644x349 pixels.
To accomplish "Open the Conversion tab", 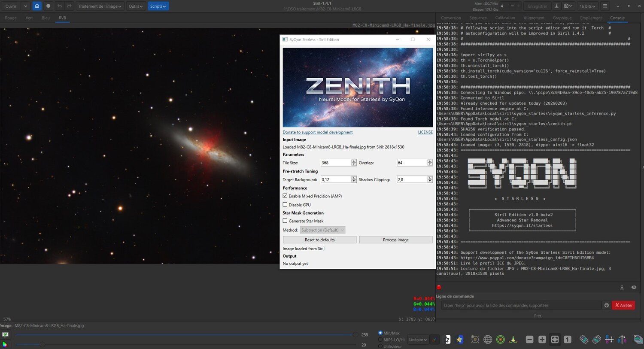I will pyautogui.click(x=451, y=18).
